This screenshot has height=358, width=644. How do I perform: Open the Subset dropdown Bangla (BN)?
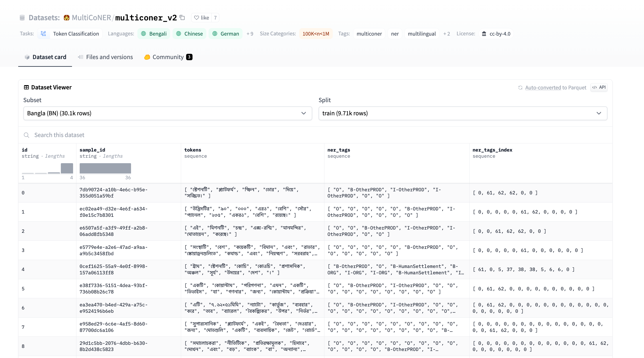click(x=167, y=113)
